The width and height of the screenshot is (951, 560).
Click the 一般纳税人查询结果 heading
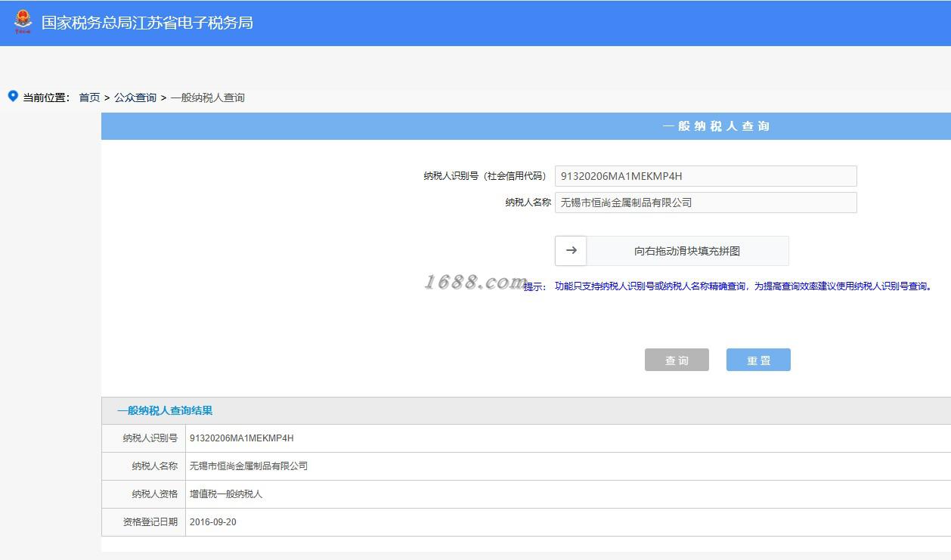(165, 410)
